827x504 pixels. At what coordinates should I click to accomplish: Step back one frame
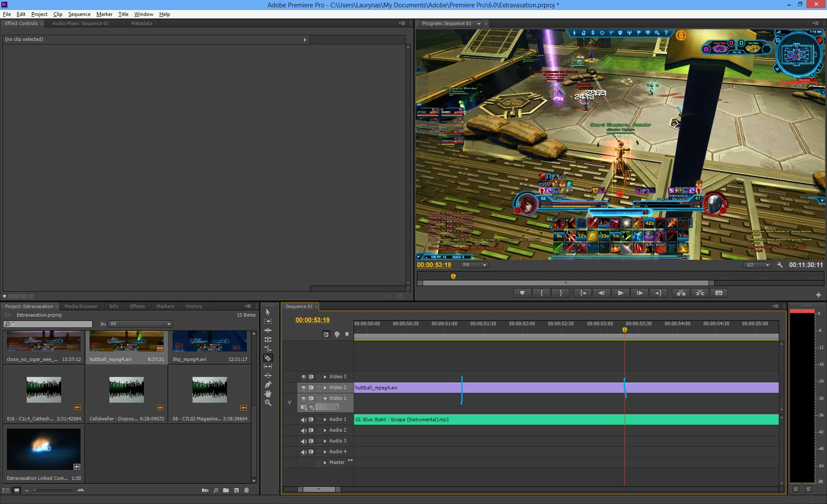click(601, 293)
